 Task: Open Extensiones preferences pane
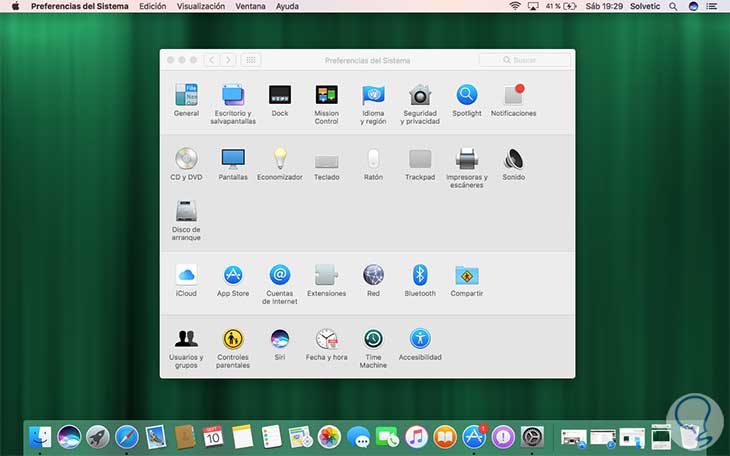(x=326, y=275)
